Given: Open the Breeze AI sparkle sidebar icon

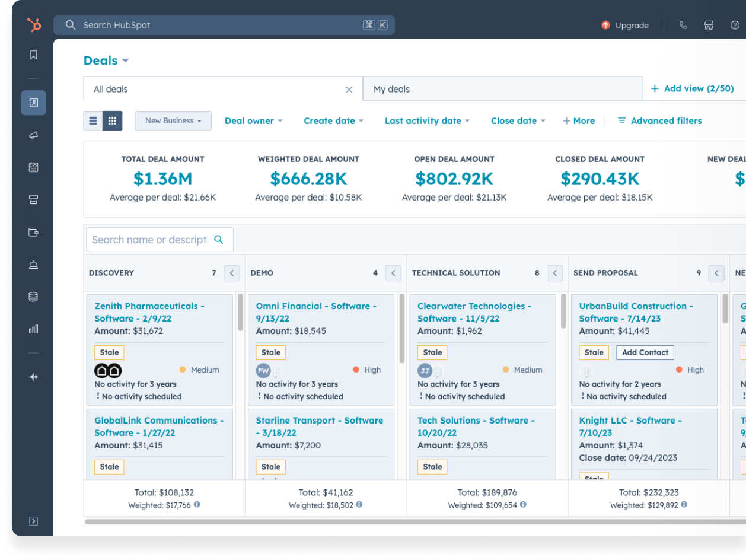Looking at the screenshot, I should pyautogui.click(x=34, y=377).
